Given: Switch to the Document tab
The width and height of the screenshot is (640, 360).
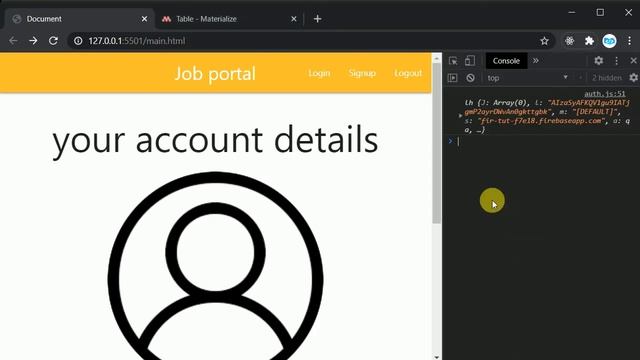Looking at the screenshot, I should click(79, 19).
